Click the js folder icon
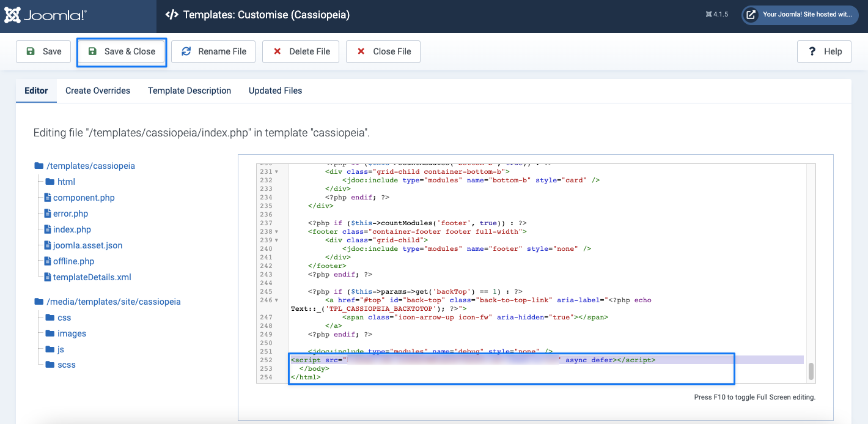Image resolution: width=868 pixels, height=424 pixels. [50, 349]
